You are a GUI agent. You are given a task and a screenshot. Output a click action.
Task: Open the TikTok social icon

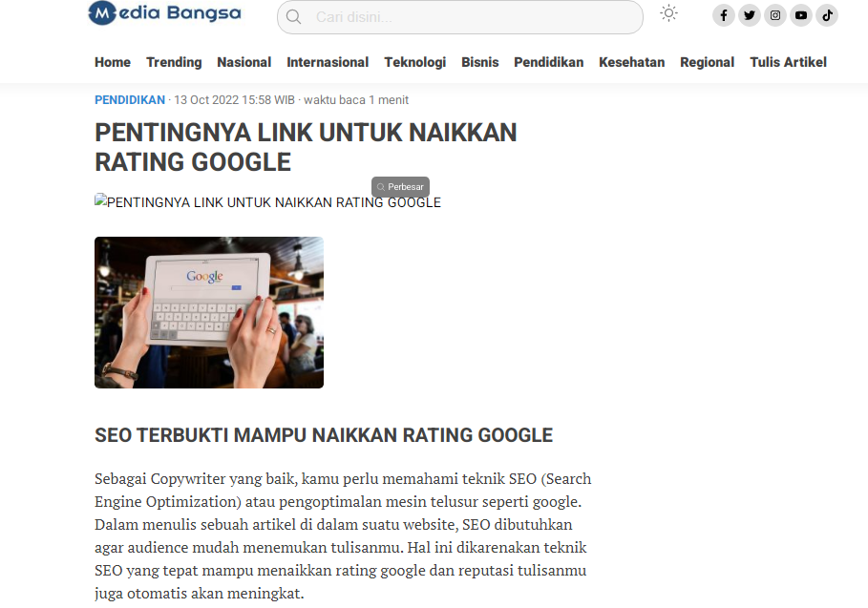[827, 15]
